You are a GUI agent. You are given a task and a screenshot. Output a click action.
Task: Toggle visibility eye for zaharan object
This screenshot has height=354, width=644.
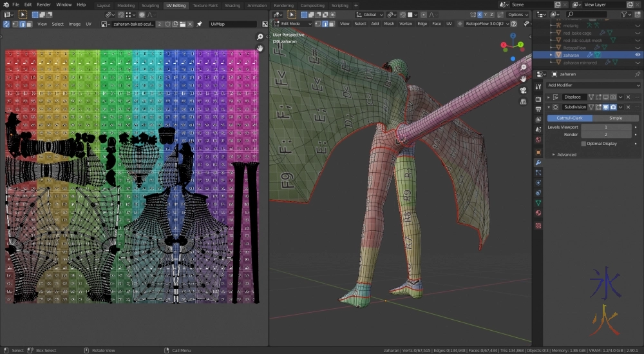638,55
